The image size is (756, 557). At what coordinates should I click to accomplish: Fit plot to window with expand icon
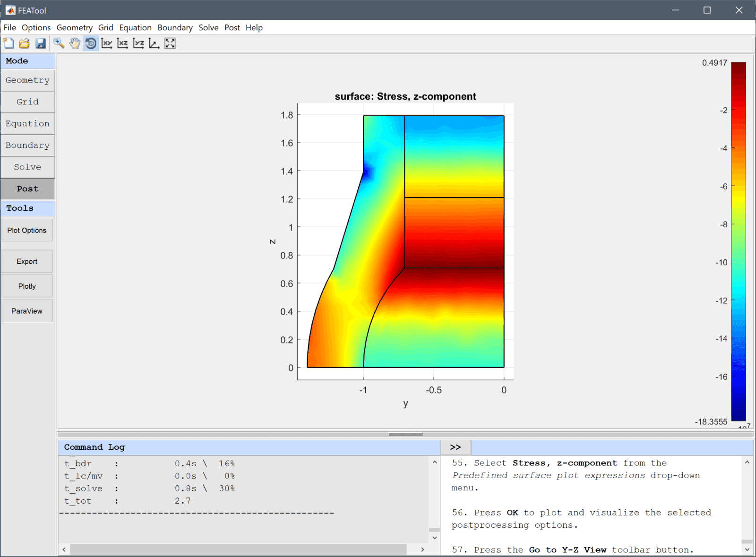pos(170,43)
